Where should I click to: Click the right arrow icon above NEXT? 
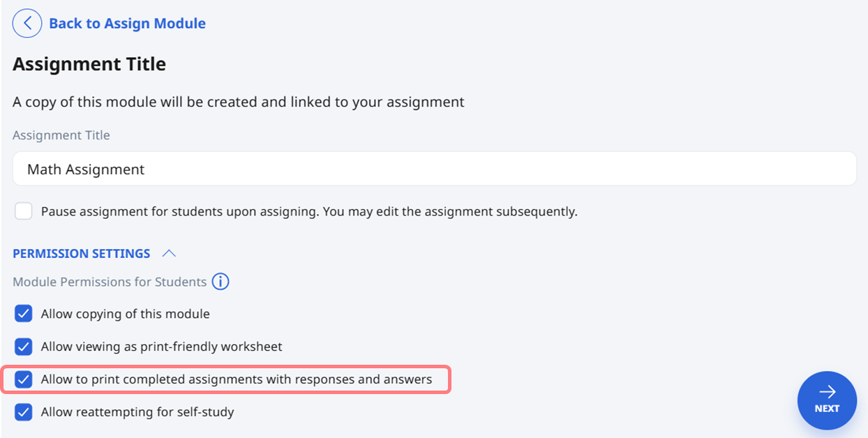coord(827,393)
